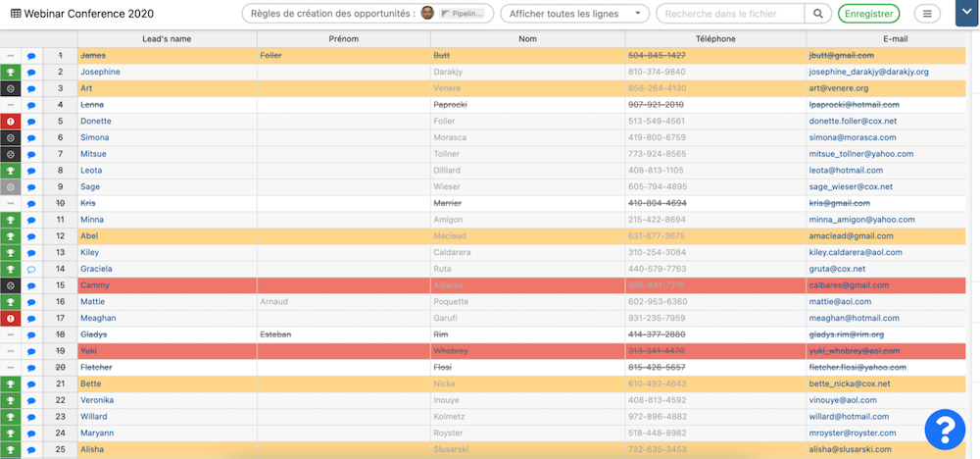Image resolution: width=980 pixels, height=459 pixels.
Task: Open lead Josephine link
Action: coord(100,72)
